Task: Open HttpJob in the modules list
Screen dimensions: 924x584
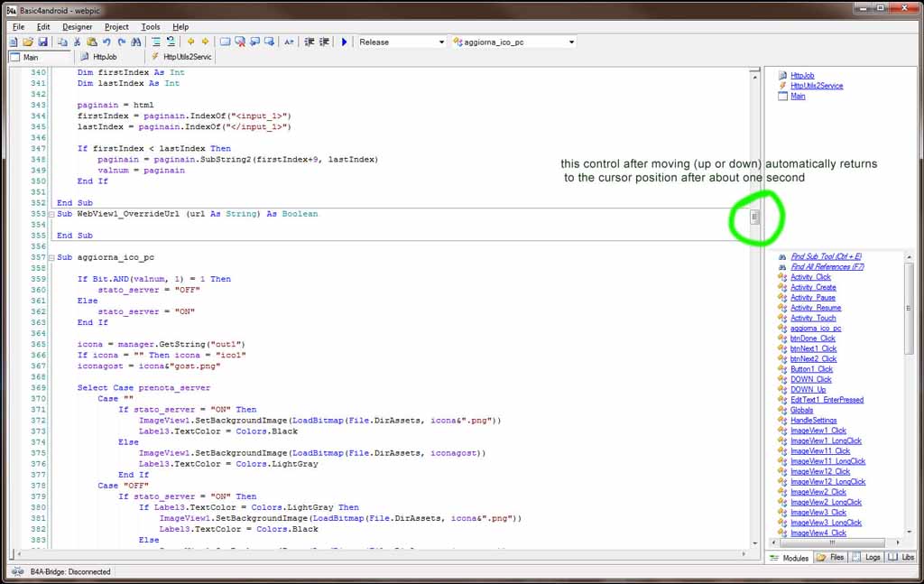Action: tap(802, 76)
